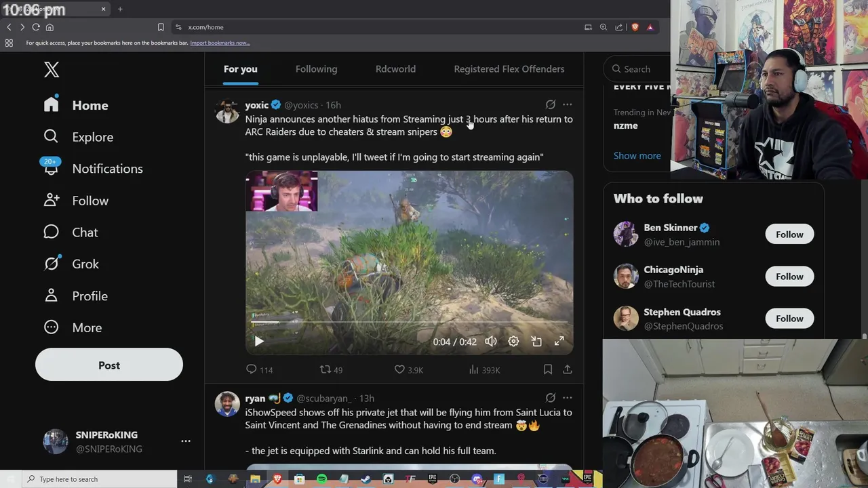Click Import bookmarks now link
The width and height of the screenshot is (868, 488).
[x=220, y=43]
